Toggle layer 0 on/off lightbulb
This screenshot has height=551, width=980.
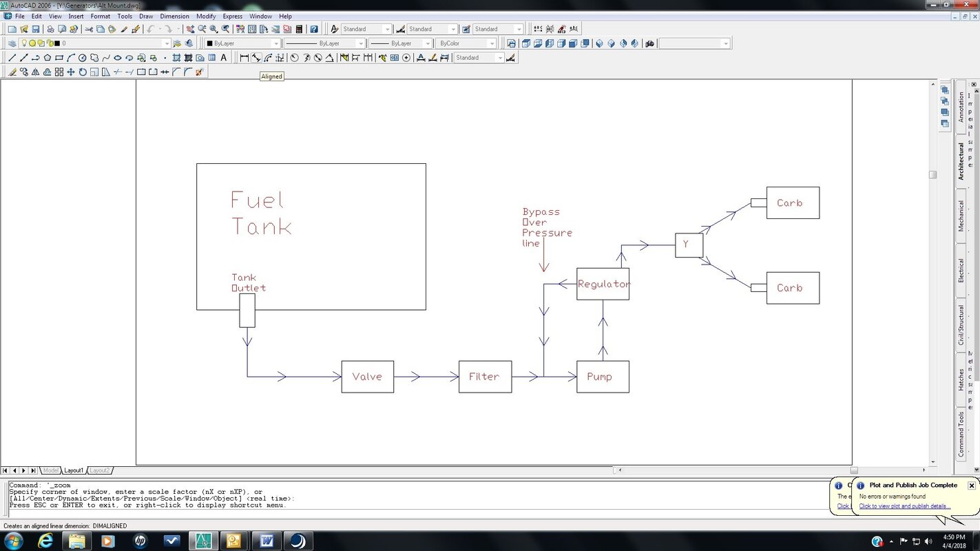(24, 43)
